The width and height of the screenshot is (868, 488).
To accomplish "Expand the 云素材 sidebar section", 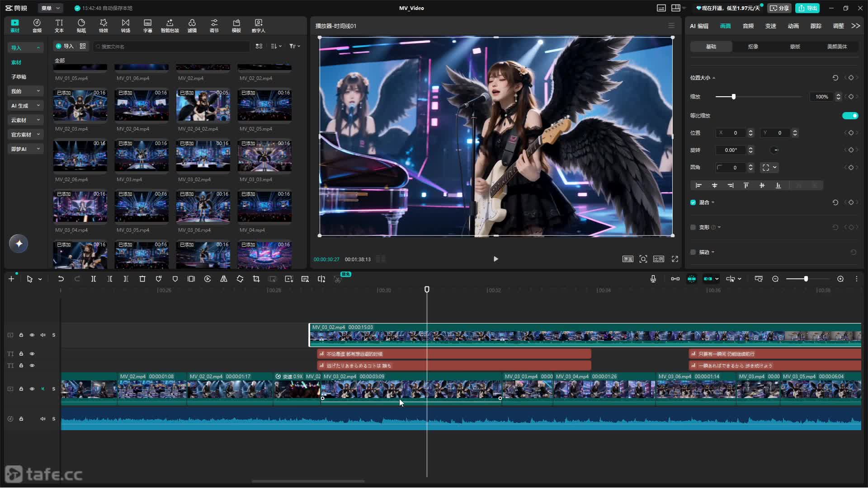I will 25,120.
